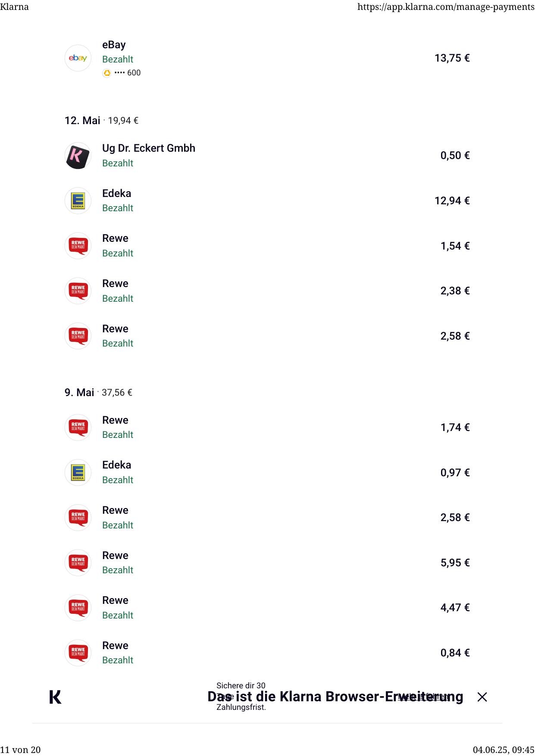This screenshot has height=756, width=535.
Task: Click the Klarna manage-payments URL in the header
Action: point(446,7)
